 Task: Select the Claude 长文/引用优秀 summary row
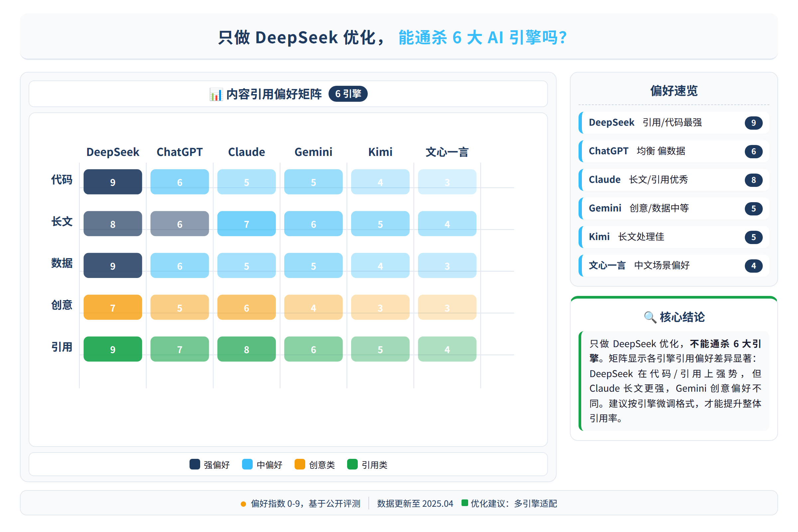(x=674, y=180)
